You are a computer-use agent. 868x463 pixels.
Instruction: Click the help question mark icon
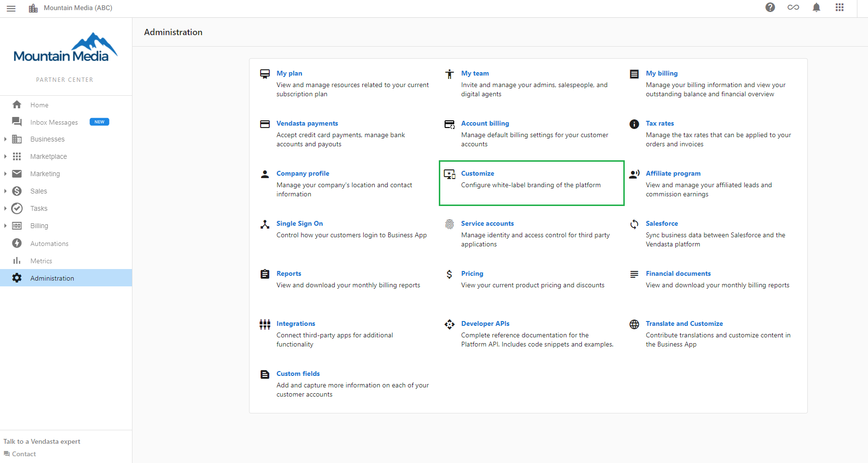click(x=770, y=7)
